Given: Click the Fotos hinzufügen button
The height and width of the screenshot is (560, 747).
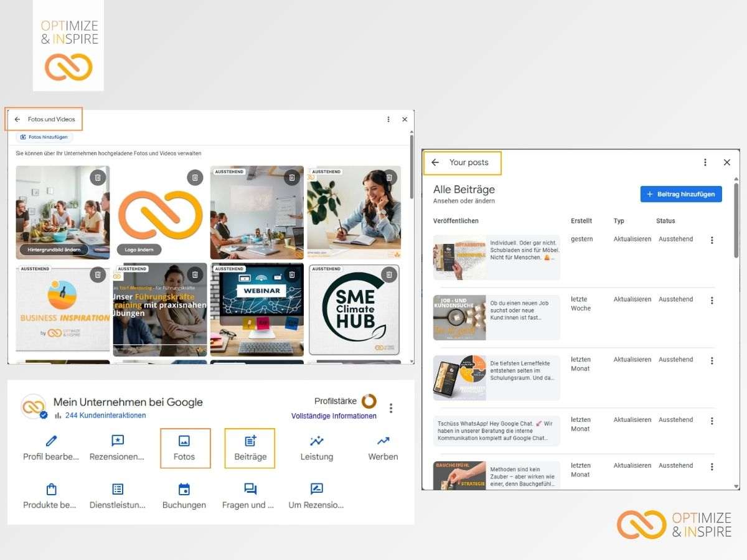Looking at the screenshot, I should point(44,137).
